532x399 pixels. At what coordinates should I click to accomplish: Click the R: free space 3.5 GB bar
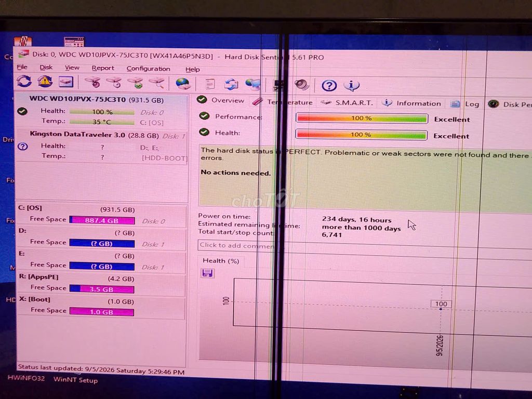pos(102,289)
